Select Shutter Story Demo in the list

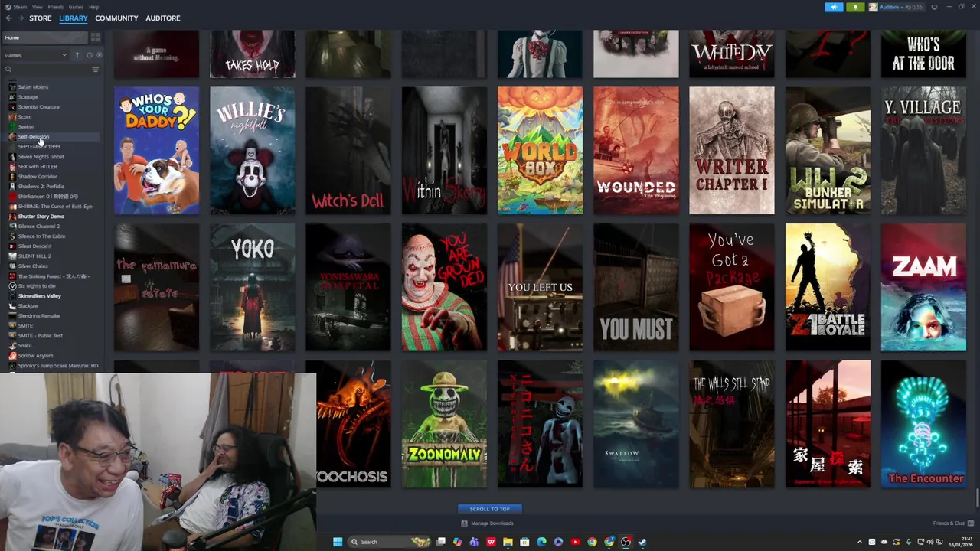pyautogui.click(x=41, y=217)
